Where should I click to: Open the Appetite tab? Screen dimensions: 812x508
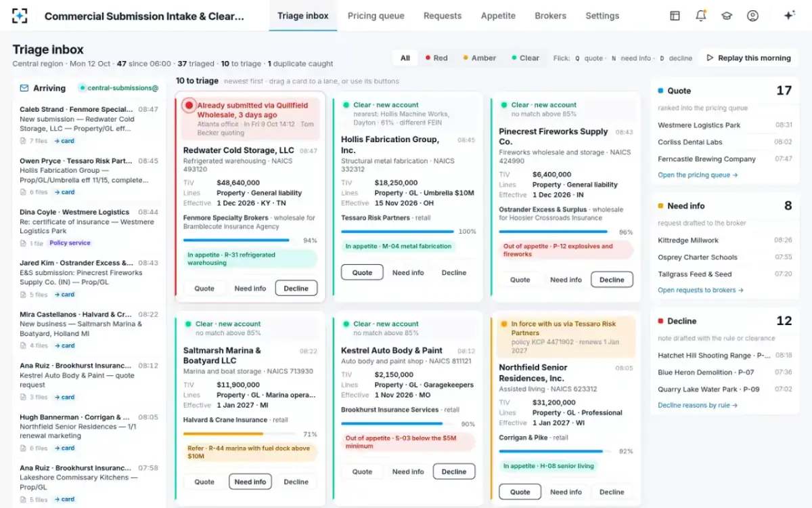pyautogui.click(x=498, y=16)
